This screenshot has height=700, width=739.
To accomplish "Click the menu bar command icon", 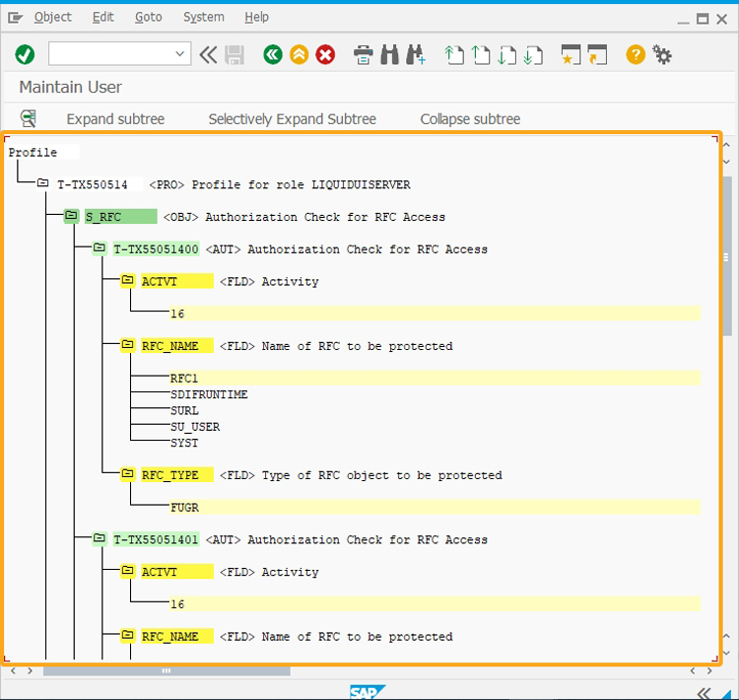I will (15, 18).
